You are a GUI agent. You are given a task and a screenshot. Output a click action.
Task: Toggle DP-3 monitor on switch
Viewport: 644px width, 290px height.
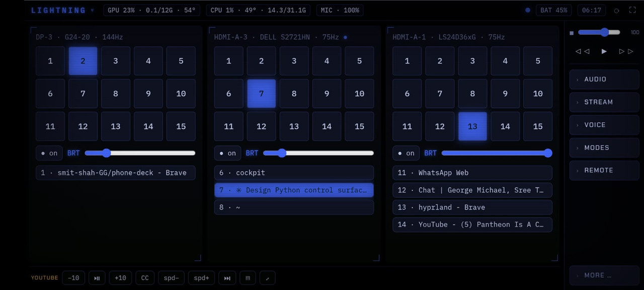(x=49, y=153)
